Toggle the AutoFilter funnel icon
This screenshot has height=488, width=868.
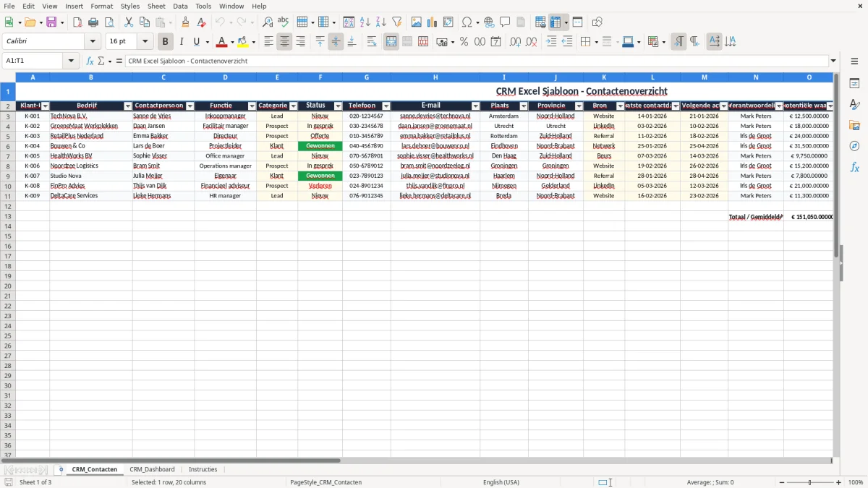click(x=397, y=22)
